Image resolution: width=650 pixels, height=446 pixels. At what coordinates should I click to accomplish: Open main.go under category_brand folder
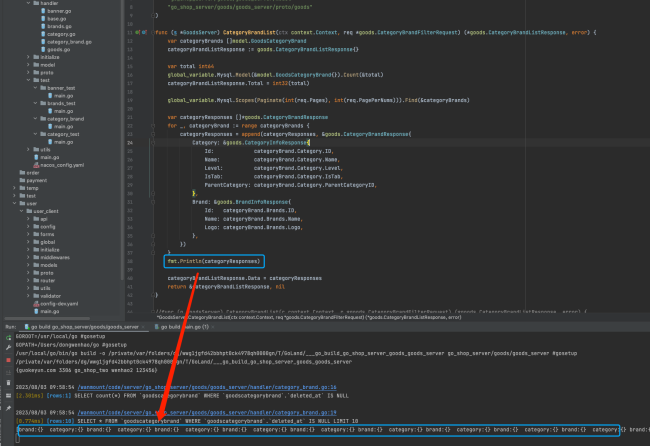pyautogui.click(x=61, y=126)
